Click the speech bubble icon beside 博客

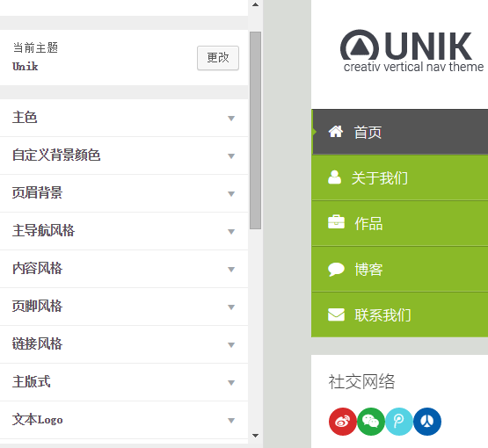(x=336, y=269)
